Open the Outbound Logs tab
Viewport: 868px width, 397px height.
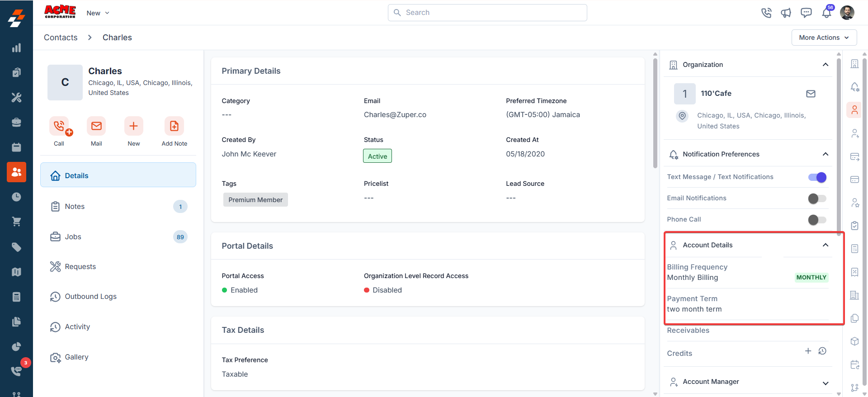coord(118,297)
